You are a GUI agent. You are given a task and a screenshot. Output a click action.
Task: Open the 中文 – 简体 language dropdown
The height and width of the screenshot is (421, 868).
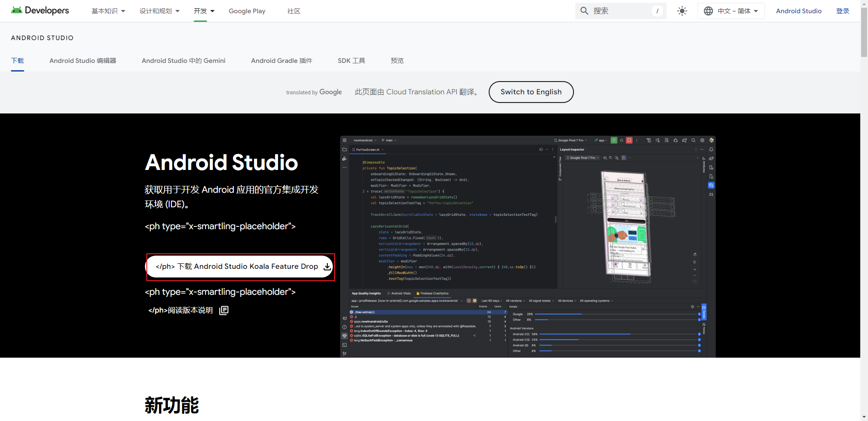point(731,11)
